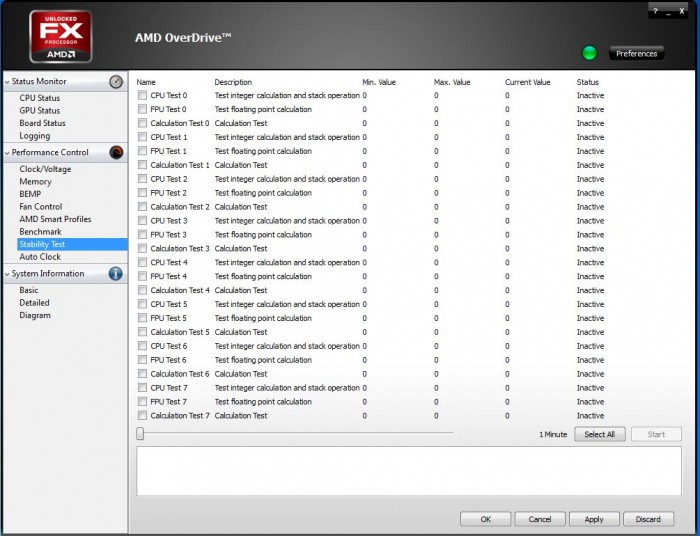Open AMD Smart Profiles
This screenshot has width=700, height=536.
(55, 219)
